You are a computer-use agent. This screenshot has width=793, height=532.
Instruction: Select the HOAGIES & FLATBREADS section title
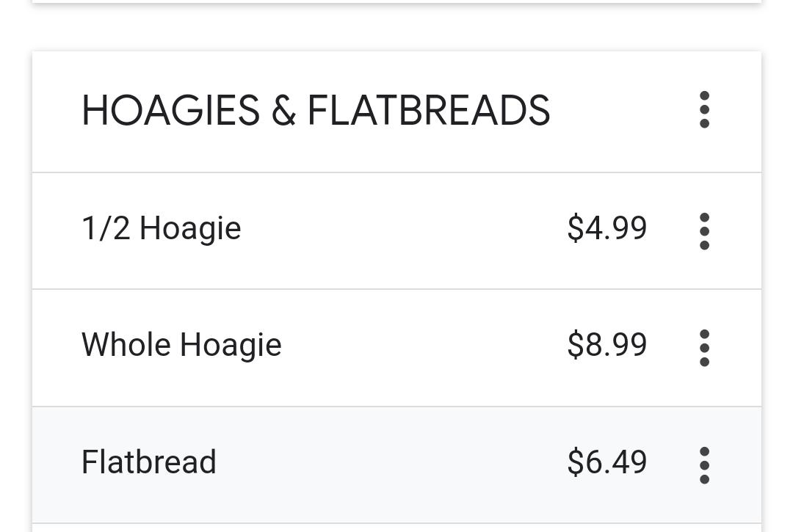point(316,111)
